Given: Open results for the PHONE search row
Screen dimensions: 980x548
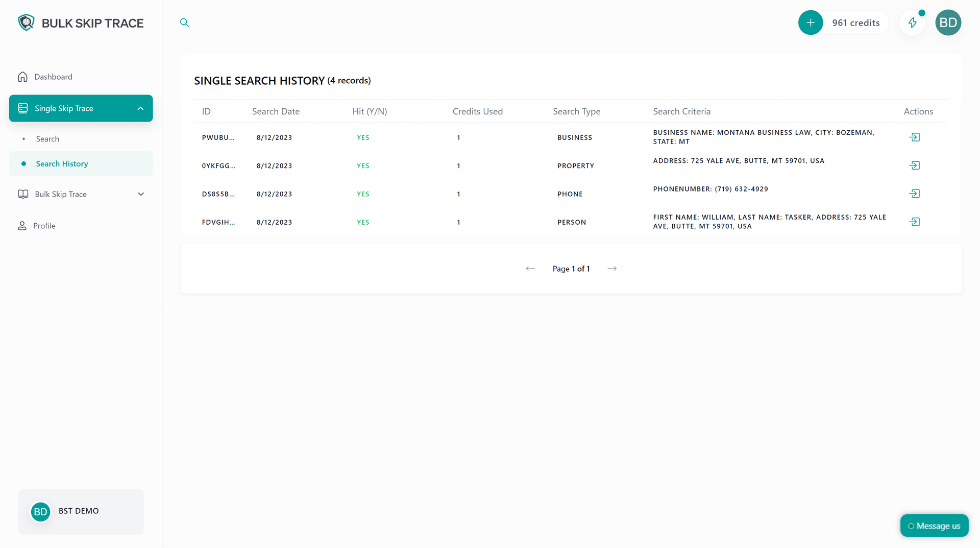Looking at the screenshot, I should click(915, 194).
